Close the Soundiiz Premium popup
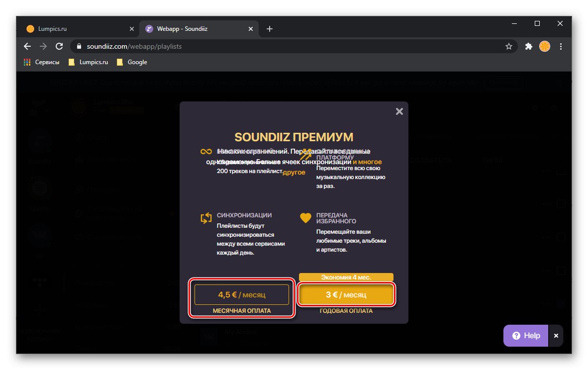 click(399, 111)
